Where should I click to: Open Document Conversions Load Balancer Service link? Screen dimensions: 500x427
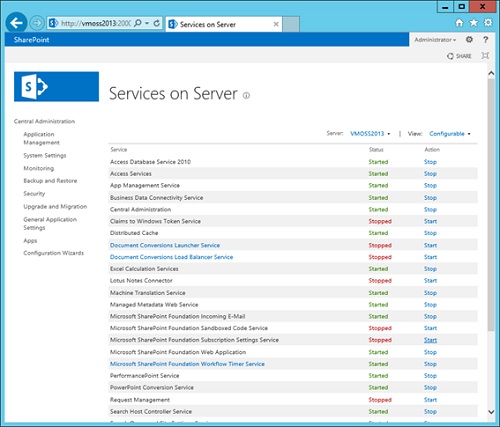click(x=171, y=257)
